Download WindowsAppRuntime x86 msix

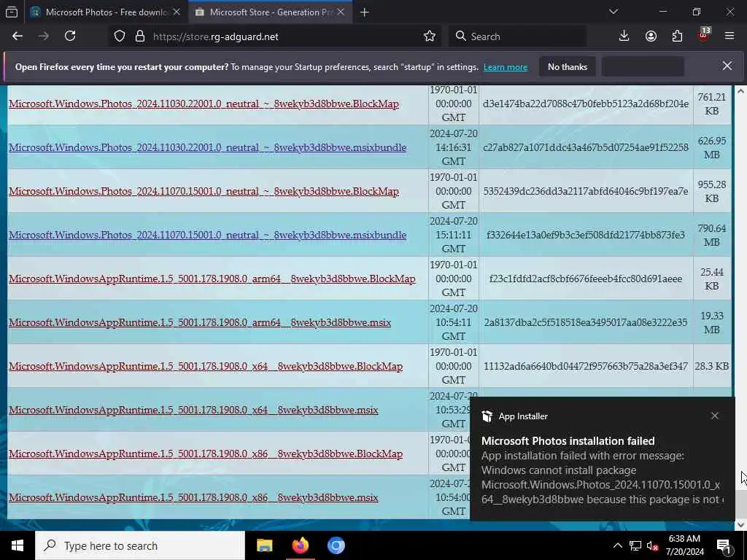coord(193,498)
